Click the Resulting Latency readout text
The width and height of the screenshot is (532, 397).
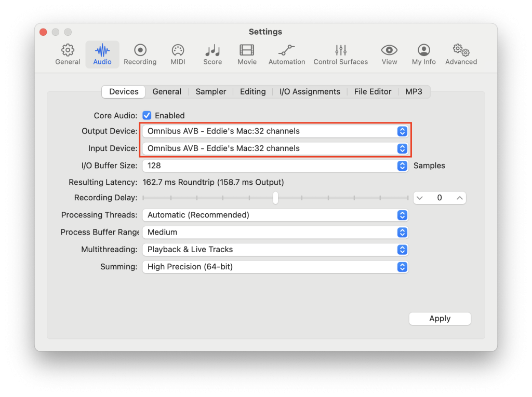point(213,182)
